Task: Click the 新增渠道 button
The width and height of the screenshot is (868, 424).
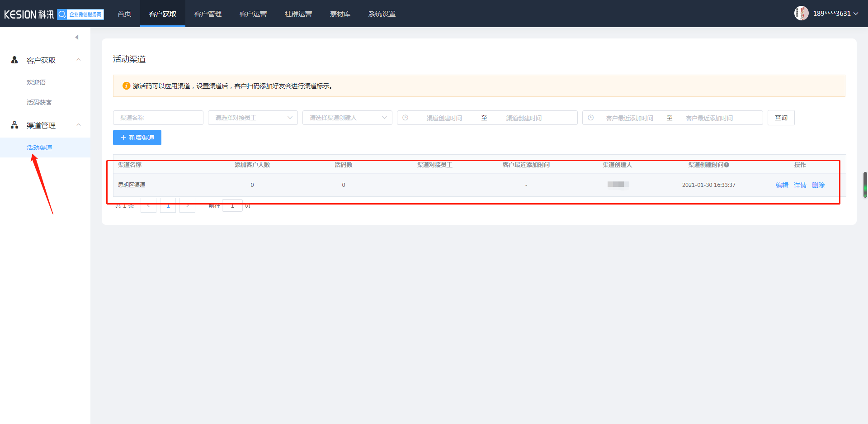Action: pyautogui.click(x=137, y=138)
